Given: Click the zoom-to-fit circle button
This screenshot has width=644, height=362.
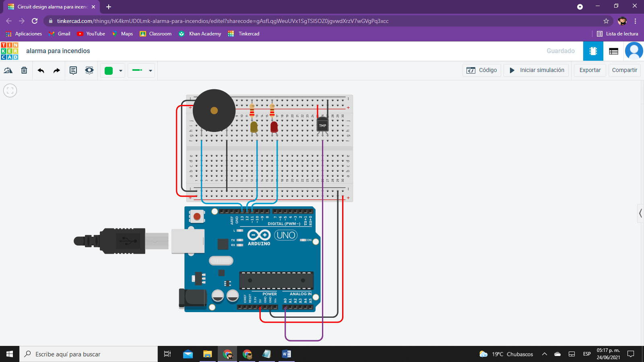Looking at the screenshot, I should tap(10, 90).
